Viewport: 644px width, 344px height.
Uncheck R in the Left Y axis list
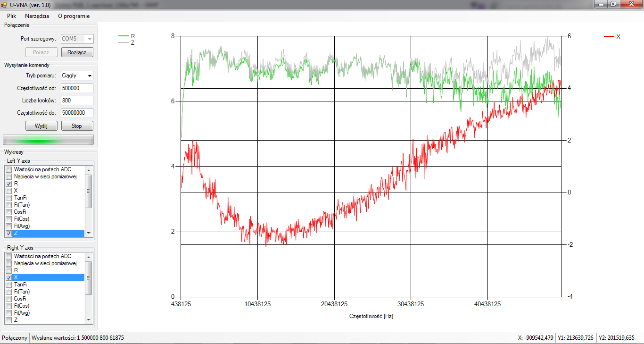pyautogui.click(x=8, y=184)
